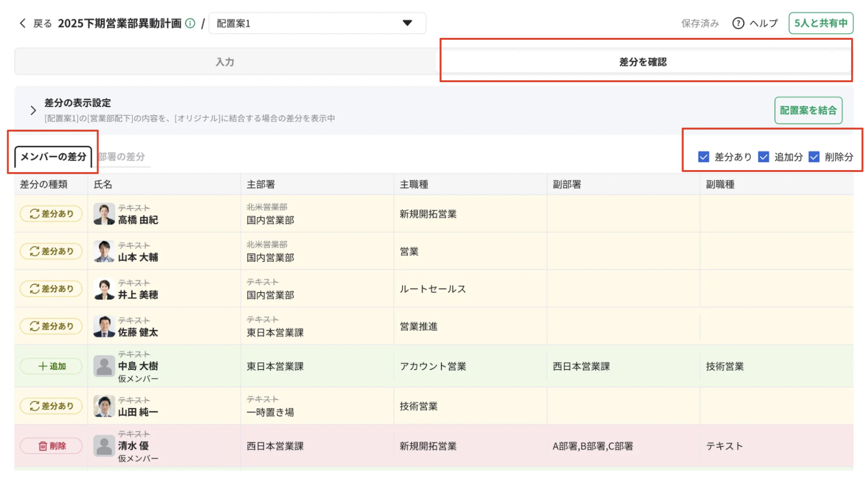The height and width of the screenshot is (478, 868).
Task: Click 差分あり sync badge for 山田 純一
Action: (51, 406)
